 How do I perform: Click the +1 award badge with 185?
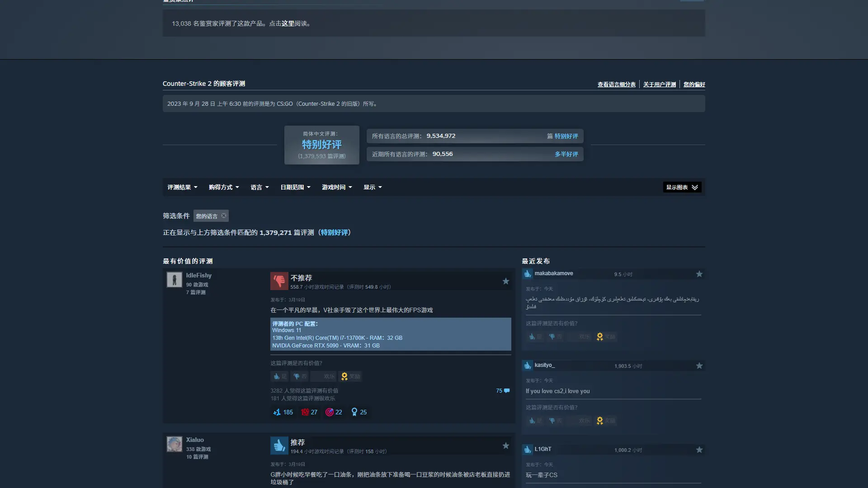tap(283, 412)
